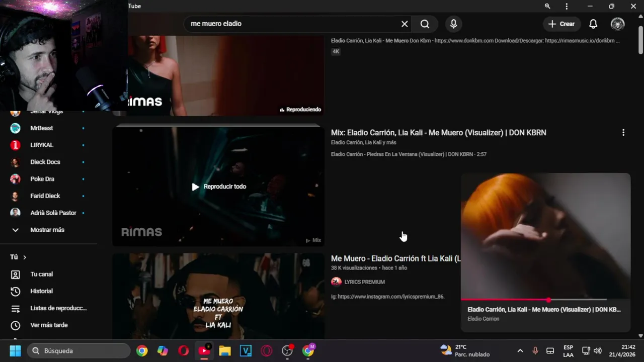Open the Mix title Eladio Carrión Me Muero
This screenshot has height=362, width=644.
click(438, 133)
